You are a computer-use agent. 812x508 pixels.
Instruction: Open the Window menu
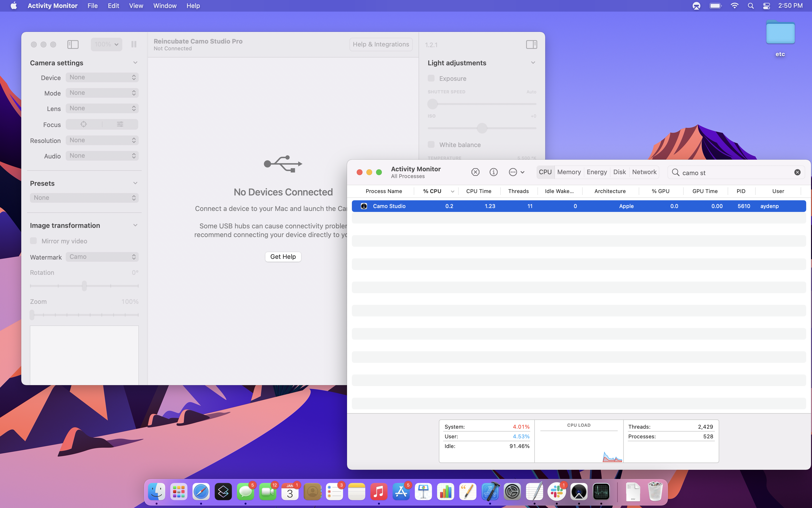pyautogui.click(x=165, y=6)
